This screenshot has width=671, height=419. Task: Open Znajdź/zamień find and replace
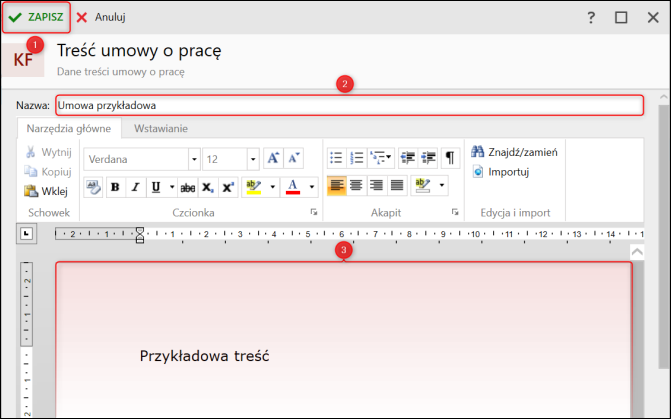pos(514,152)
